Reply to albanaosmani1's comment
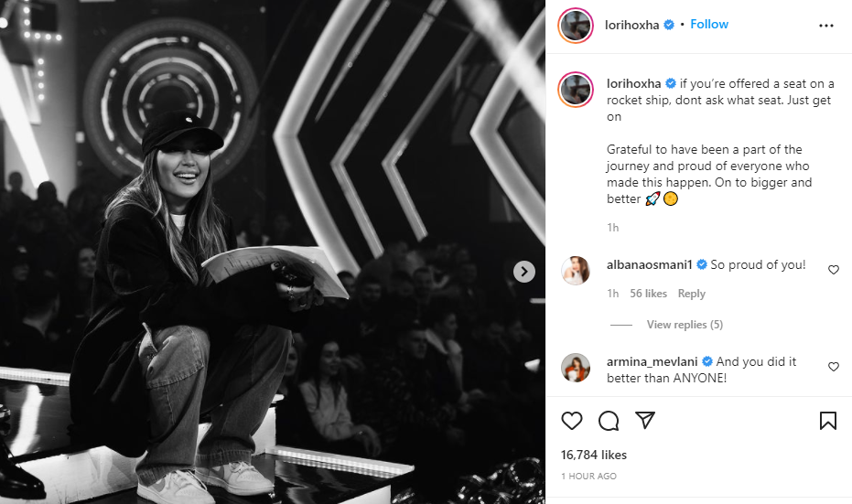The height and width of the screenshot is (504, 852). click(691, 294)
